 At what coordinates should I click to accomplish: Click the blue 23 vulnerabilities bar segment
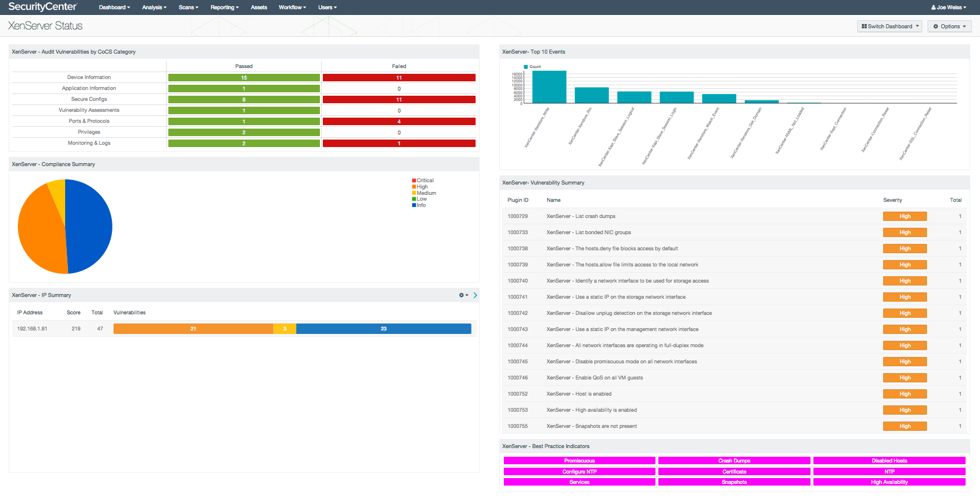coord(384,329)
